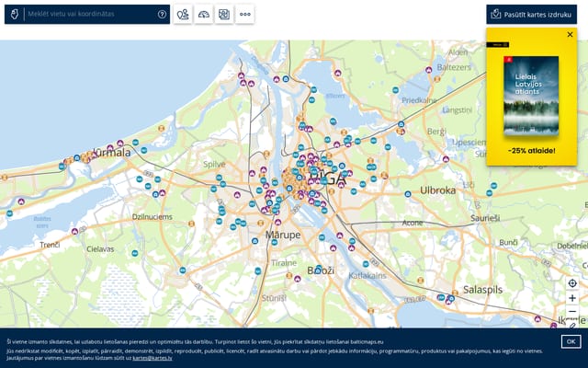Select the blue marker below Cielavas label
588x368 pixels.
tap(135, 254)
